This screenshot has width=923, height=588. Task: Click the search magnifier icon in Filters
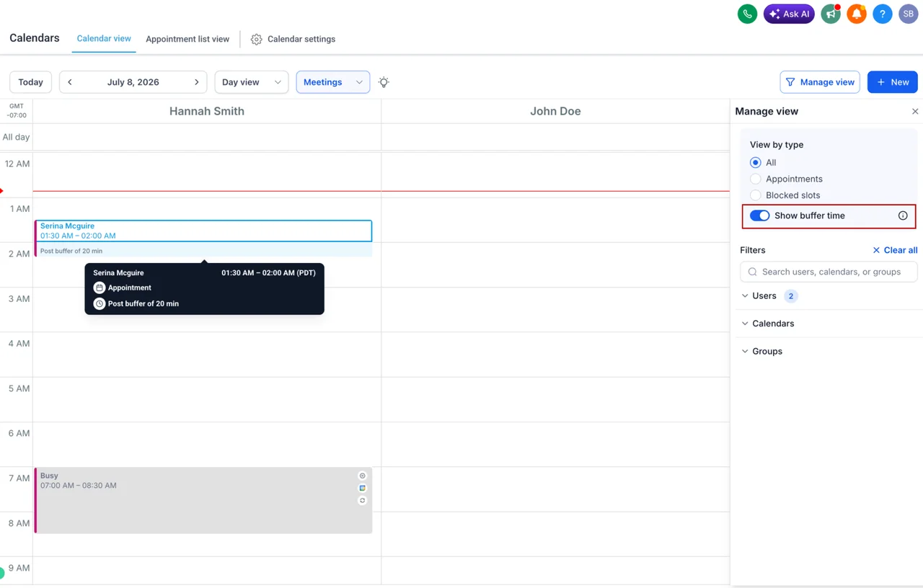[x=753, y=272]
